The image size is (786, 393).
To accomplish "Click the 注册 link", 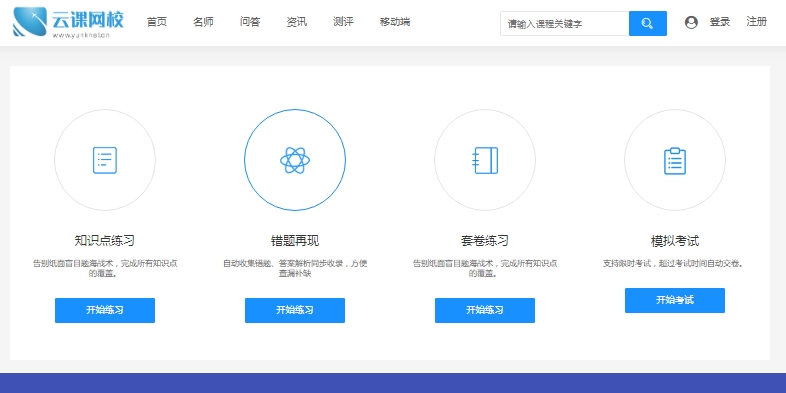I will point(756,22).
